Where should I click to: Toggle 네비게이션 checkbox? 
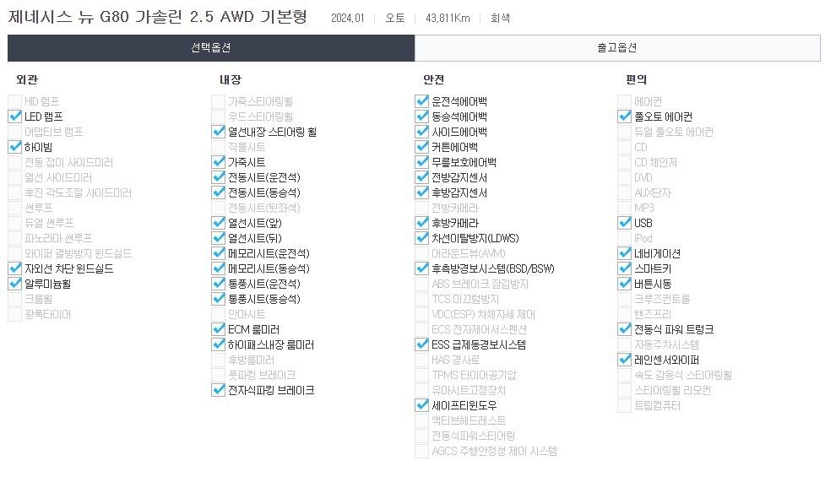pos(625,253)
